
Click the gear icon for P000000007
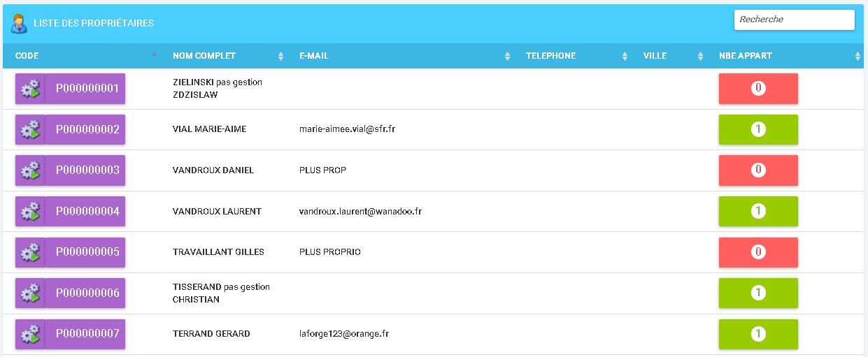click(30, 334)
